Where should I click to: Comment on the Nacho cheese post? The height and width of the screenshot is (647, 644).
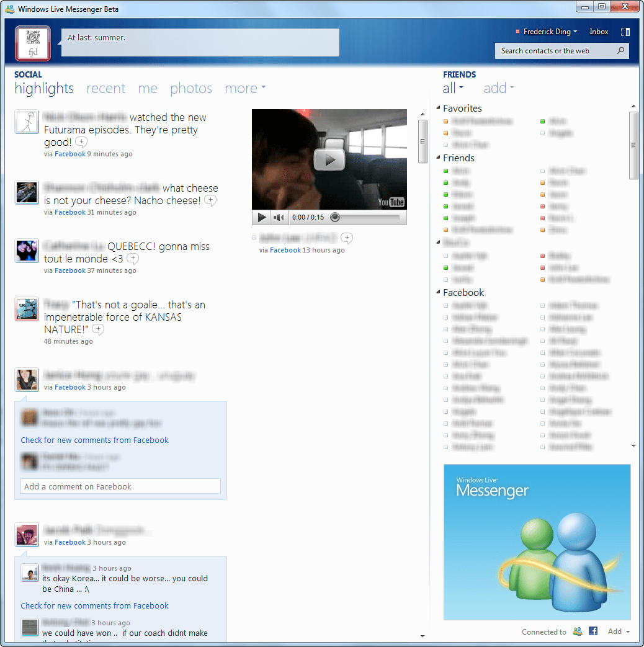tap(210, 200)
